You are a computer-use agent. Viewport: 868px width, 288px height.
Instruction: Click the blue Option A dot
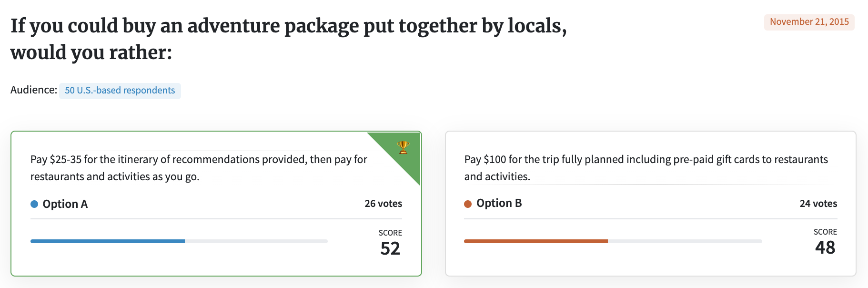(34, 204)
